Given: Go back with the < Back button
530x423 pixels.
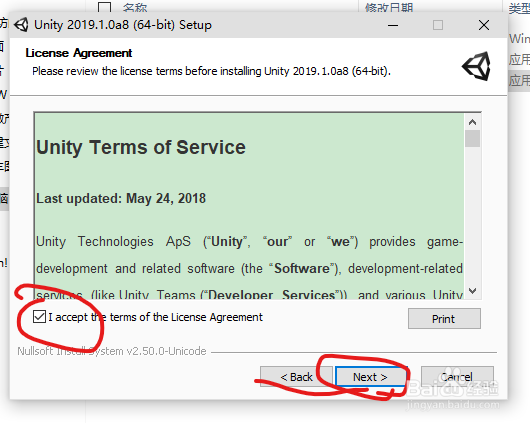Looking at the screenshot, I should click(296, 377).
